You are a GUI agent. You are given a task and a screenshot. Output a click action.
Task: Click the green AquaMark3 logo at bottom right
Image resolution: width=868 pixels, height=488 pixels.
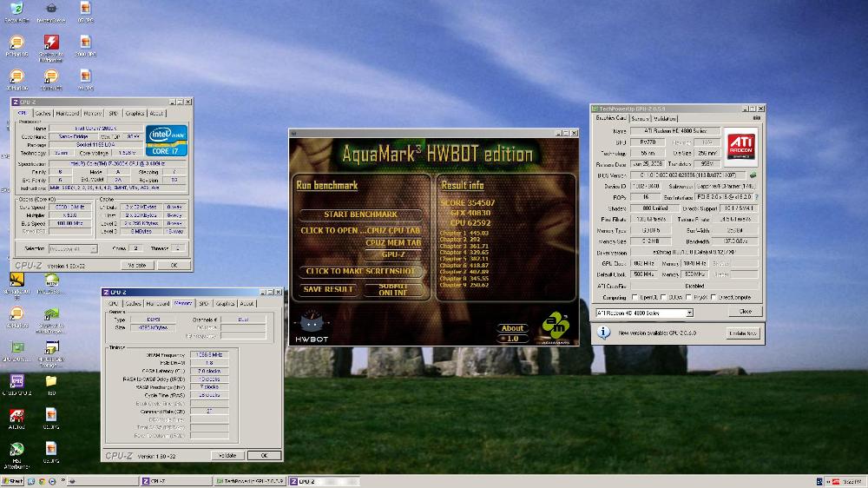(556, 326)
